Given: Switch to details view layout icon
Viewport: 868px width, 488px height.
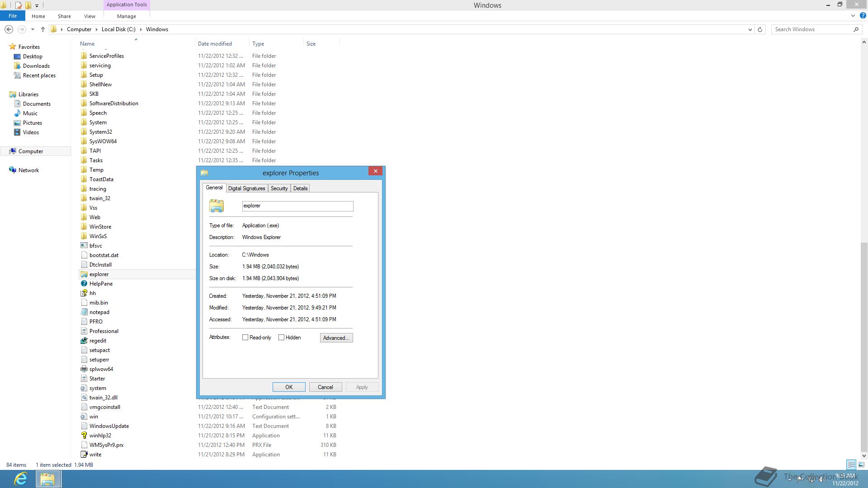Looking at the screenshot, I should coord(851,465).
